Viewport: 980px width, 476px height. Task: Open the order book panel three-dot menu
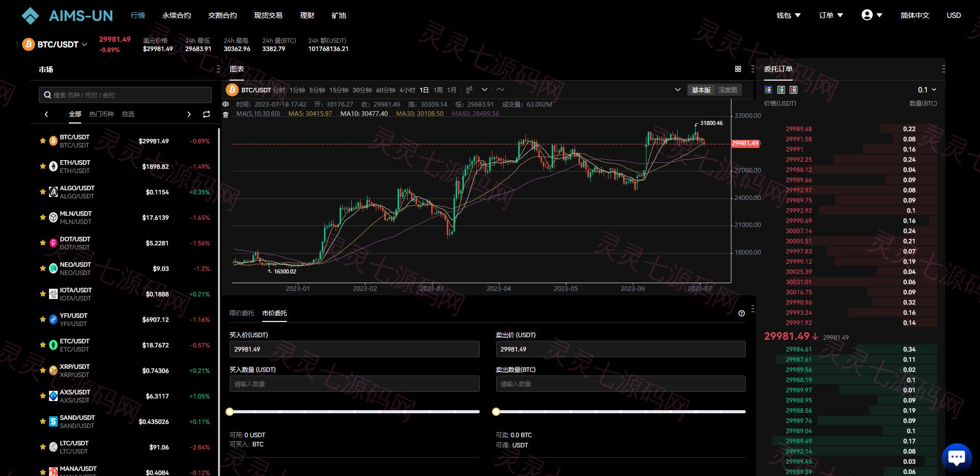943,69
